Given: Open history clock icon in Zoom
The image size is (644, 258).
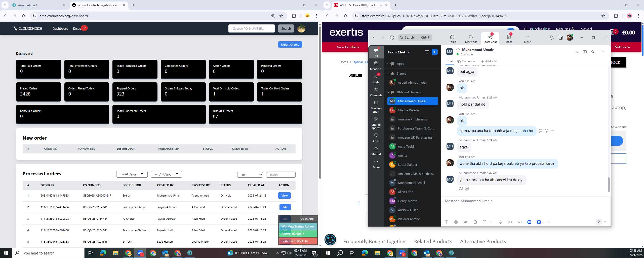Looking at the screenshot, I should (392, 38).
